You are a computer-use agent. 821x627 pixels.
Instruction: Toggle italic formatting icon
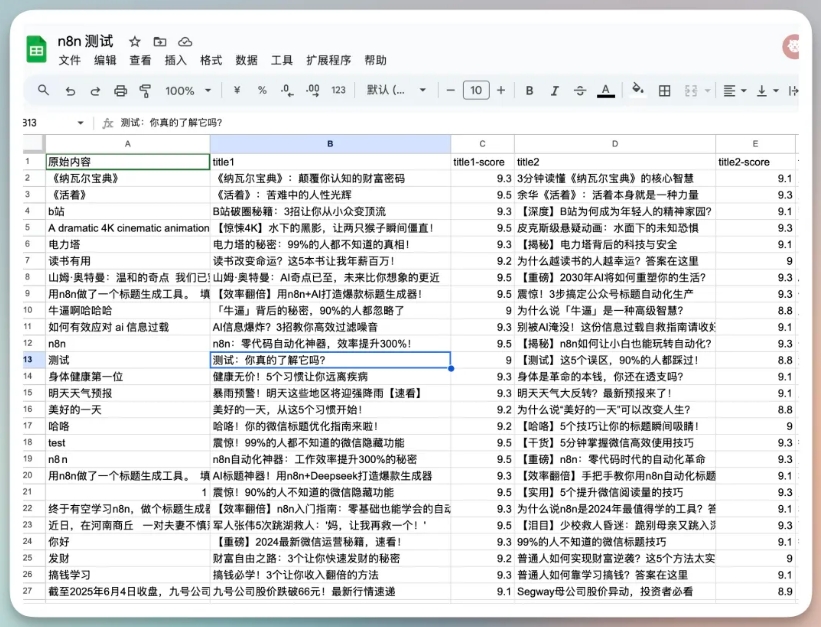554,91
